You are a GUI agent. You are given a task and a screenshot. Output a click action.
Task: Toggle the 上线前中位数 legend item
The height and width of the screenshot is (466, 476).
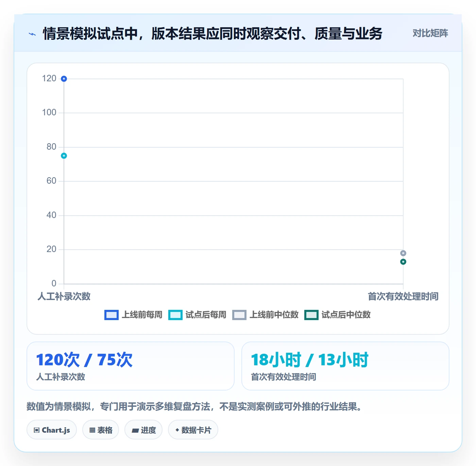pyautogui.click(x=266, y=315)
